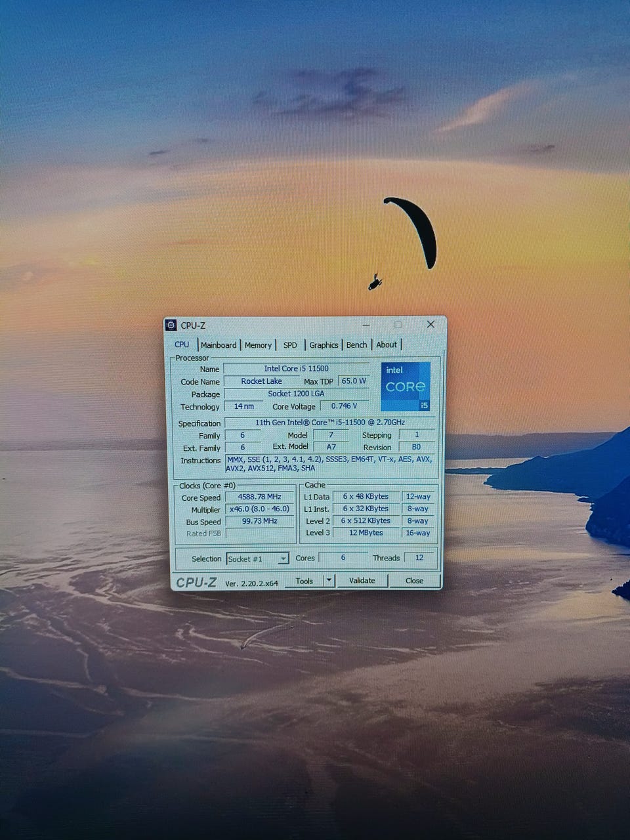Click the Core Speed value 4588.78 MHz
This screenshot has width=630, height=840.
(259, 497)
